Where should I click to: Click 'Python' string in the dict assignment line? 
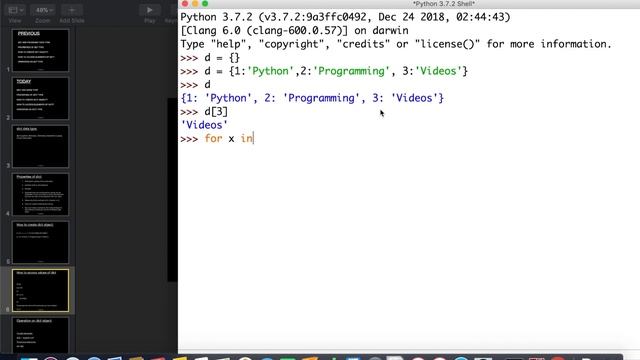pos(270,71)
